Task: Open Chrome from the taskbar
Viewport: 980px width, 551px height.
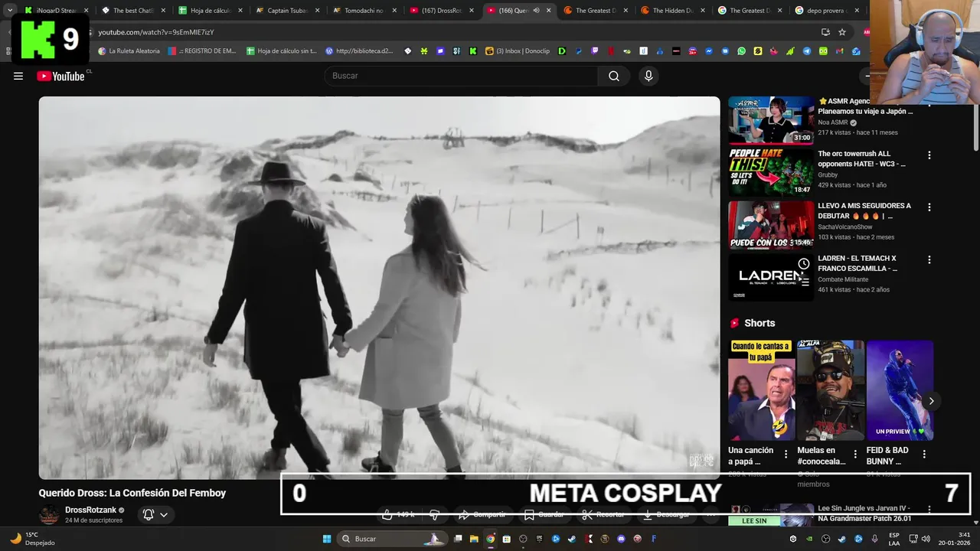Action: (490, 539)
